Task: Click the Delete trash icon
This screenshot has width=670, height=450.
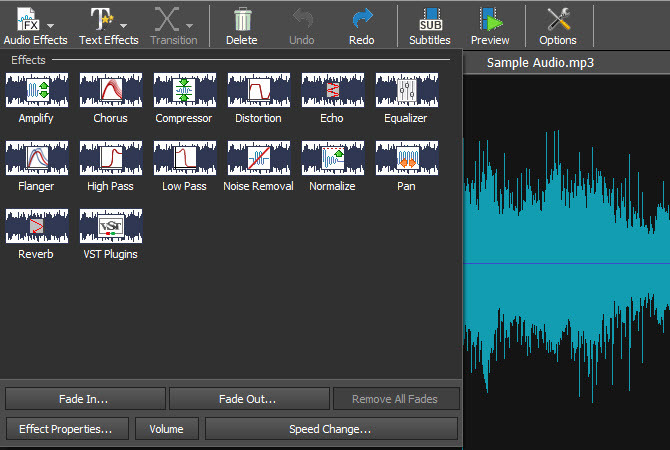Action: click(243, 20)
